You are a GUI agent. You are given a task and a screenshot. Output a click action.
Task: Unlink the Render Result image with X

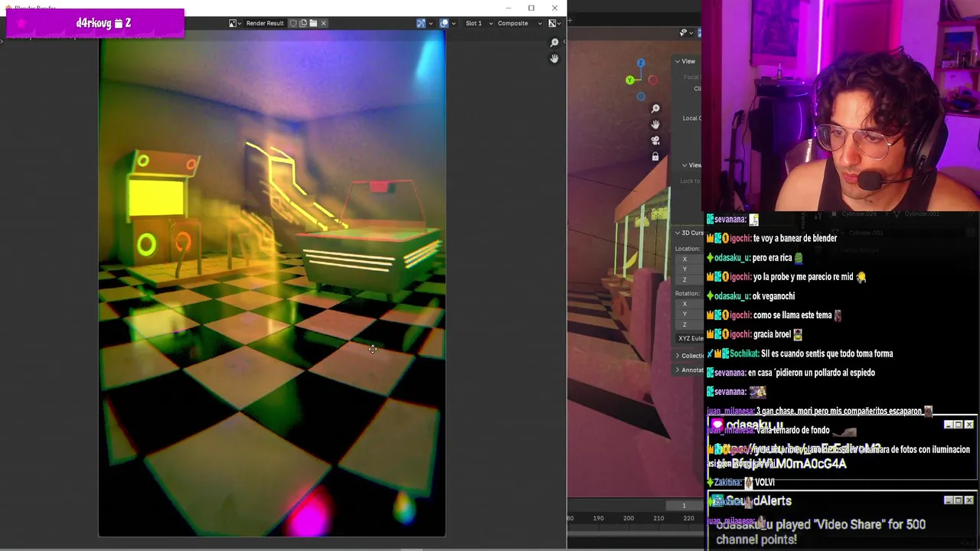323,23
